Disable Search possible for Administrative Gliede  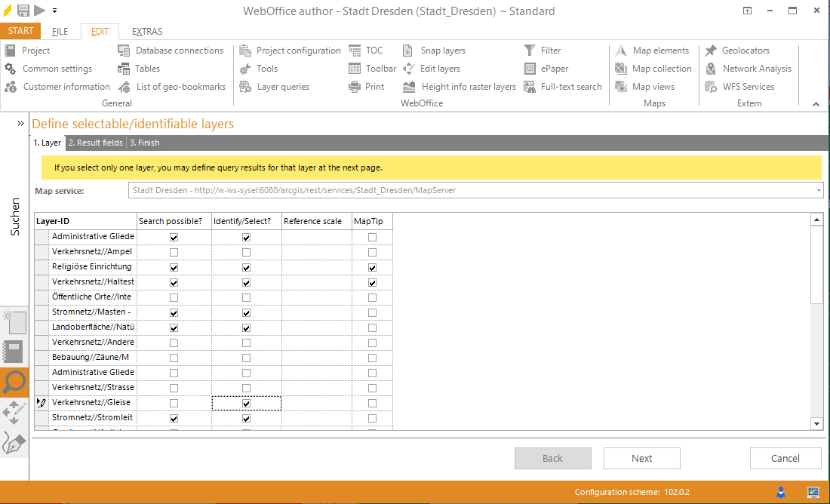(173, 236)
